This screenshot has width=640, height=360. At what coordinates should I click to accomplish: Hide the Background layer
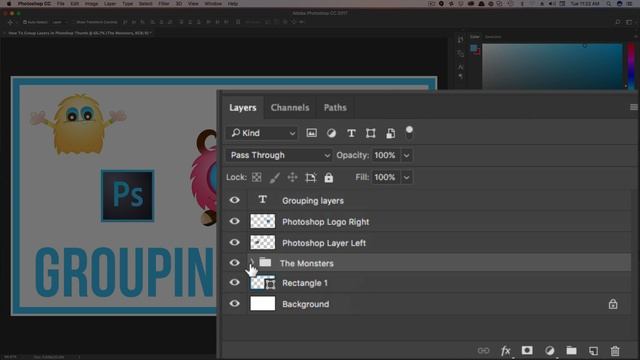point(234,304)
